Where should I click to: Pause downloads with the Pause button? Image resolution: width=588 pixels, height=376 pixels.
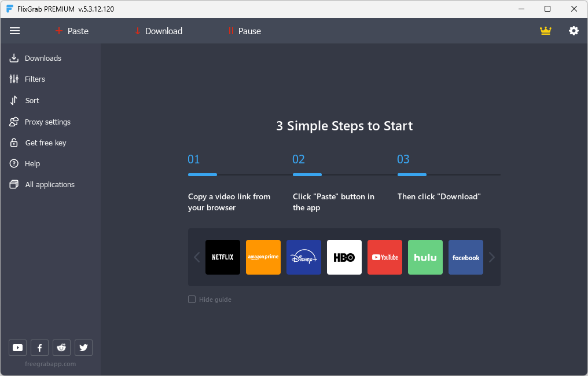click(x=244, y=31)
